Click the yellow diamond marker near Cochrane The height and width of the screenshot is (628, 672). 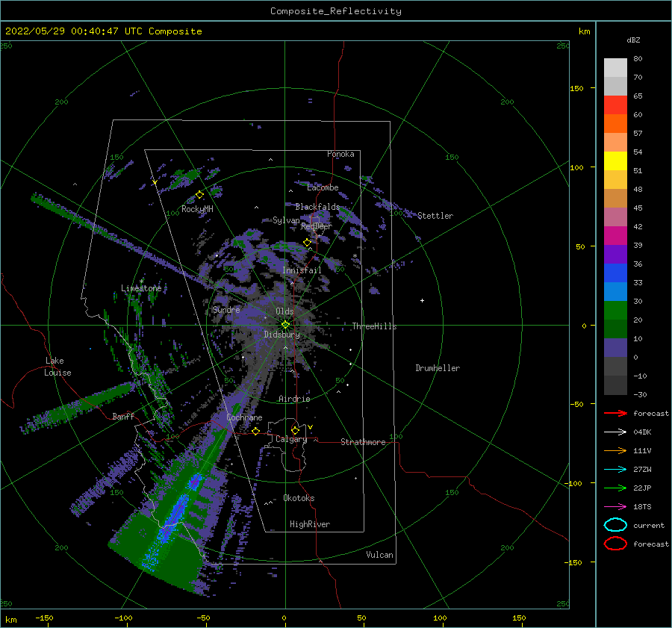(256, 432)
